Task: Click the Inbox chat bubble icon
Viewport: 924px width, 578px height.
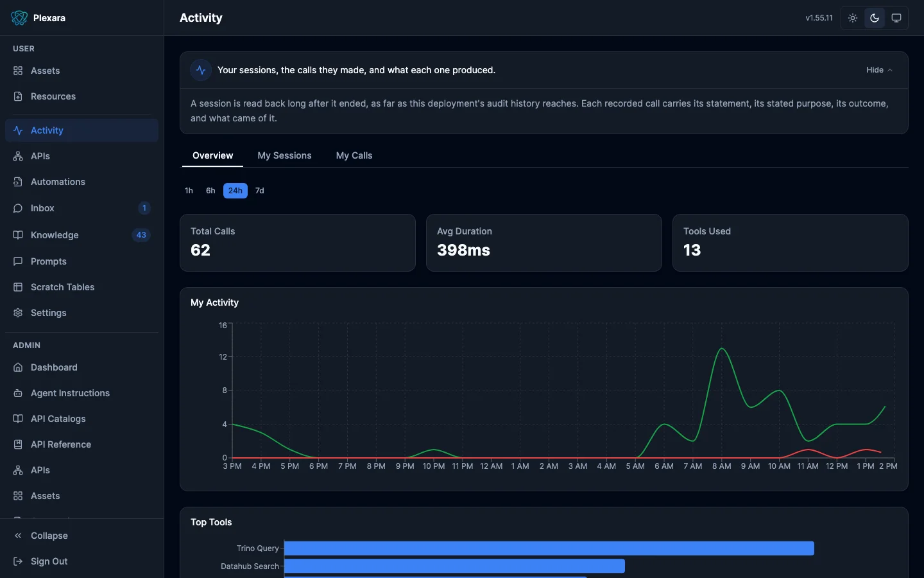Action: [x=18, y=208]
